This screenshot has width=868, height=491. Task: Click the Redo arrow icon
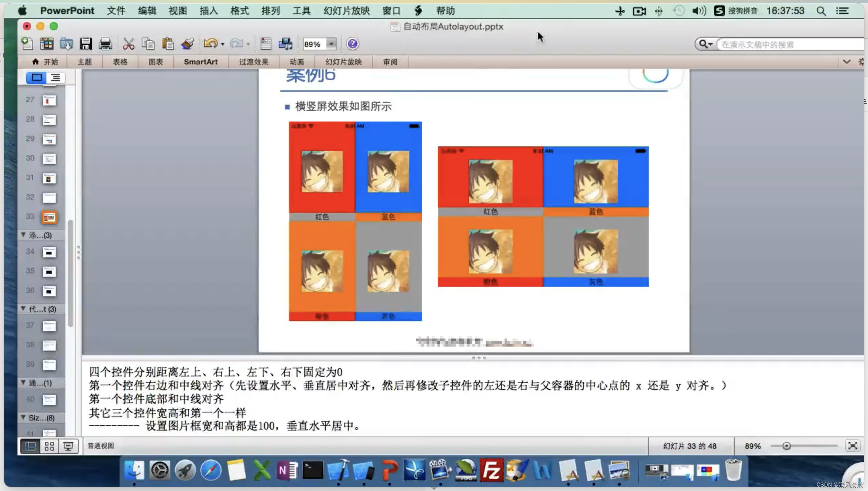(236, 44)
